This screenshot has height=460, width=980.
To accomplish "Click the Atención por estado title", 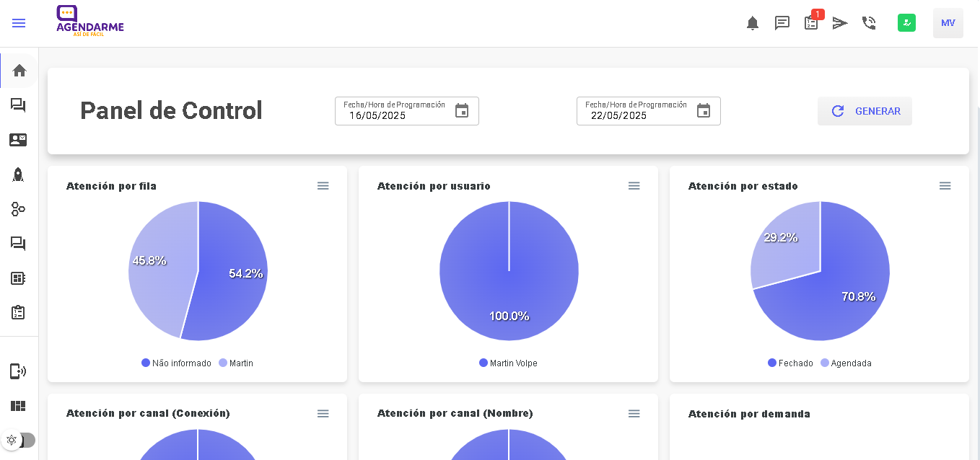I will click(743, 186).
